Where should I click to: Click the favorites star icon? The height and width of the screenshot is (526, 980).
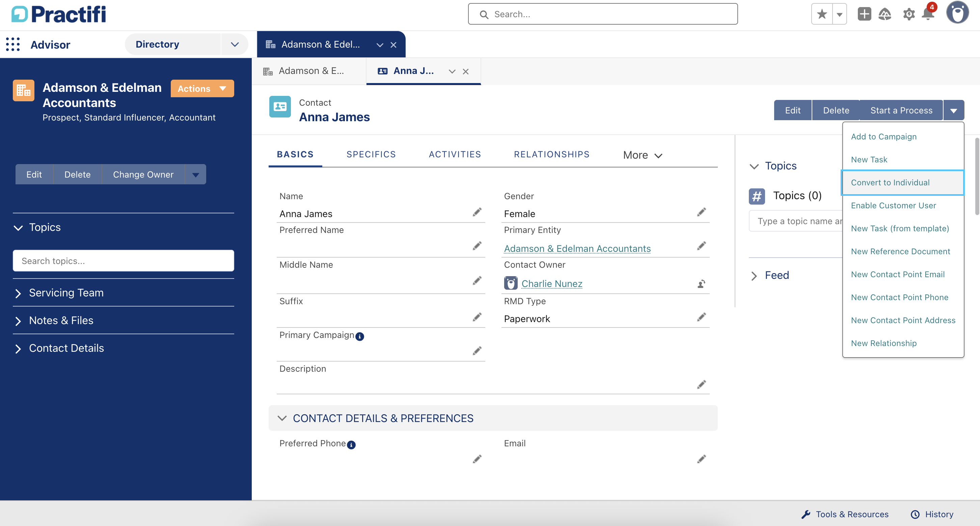click(x=822, y=14)
